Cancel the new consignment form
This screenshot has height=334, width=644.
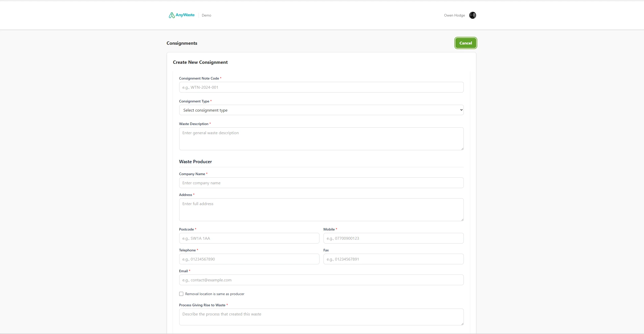tap(466, 43)
